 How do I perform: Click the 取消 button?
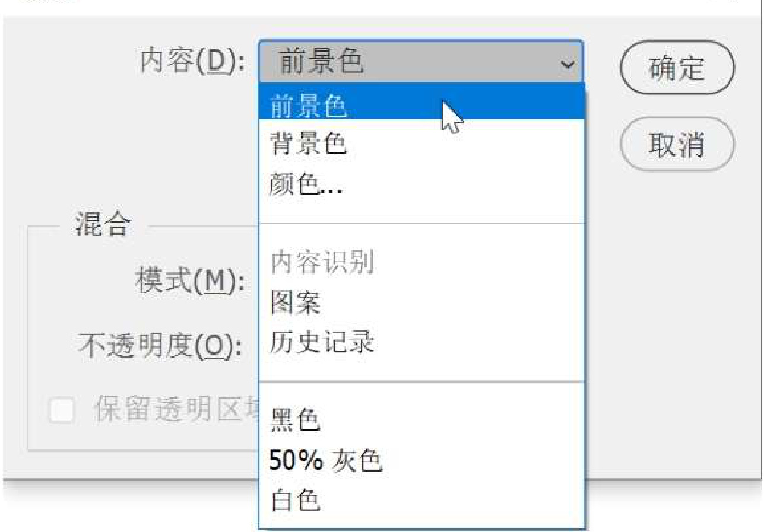coord(677,144)
